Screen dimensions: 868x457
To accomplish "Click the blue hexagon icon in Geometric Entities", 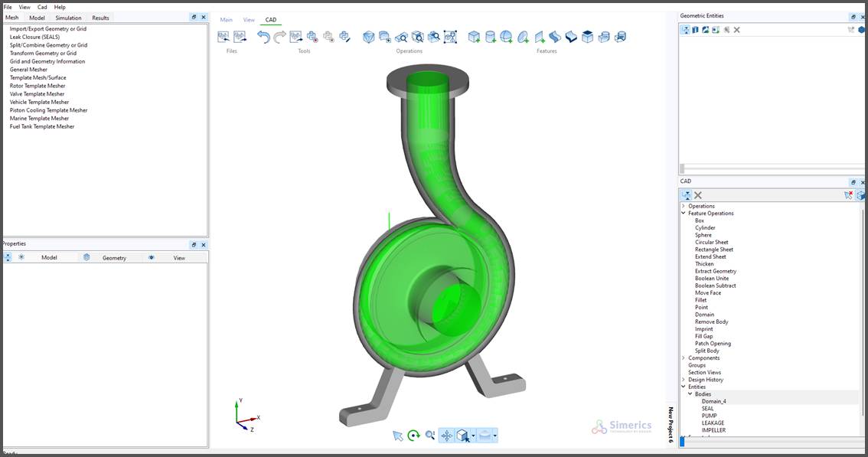I will (x=861, y=30).
